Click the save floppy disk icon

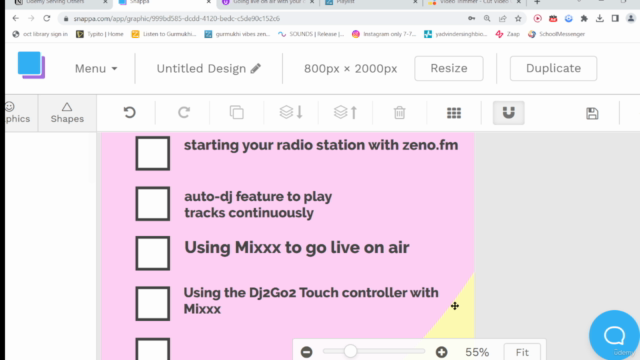pos(592,113)
